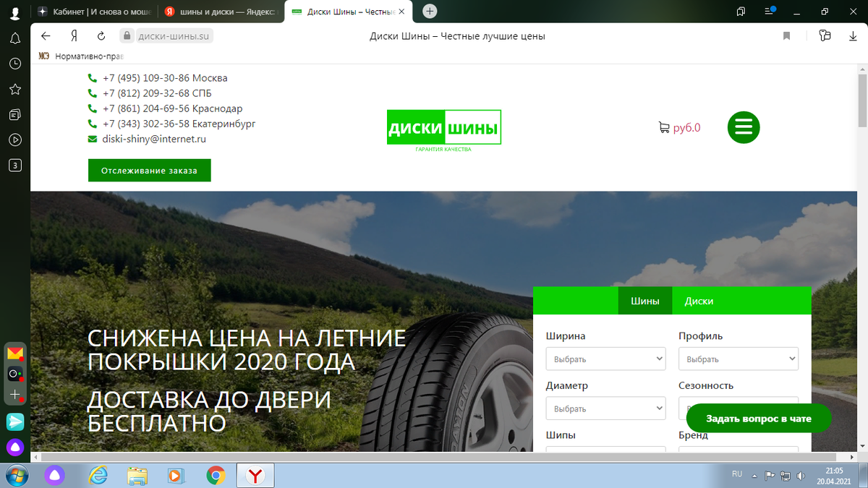Open the Профиль selection dropdown
The width and height of the screenshot is (868, 488).
point(738,358)
